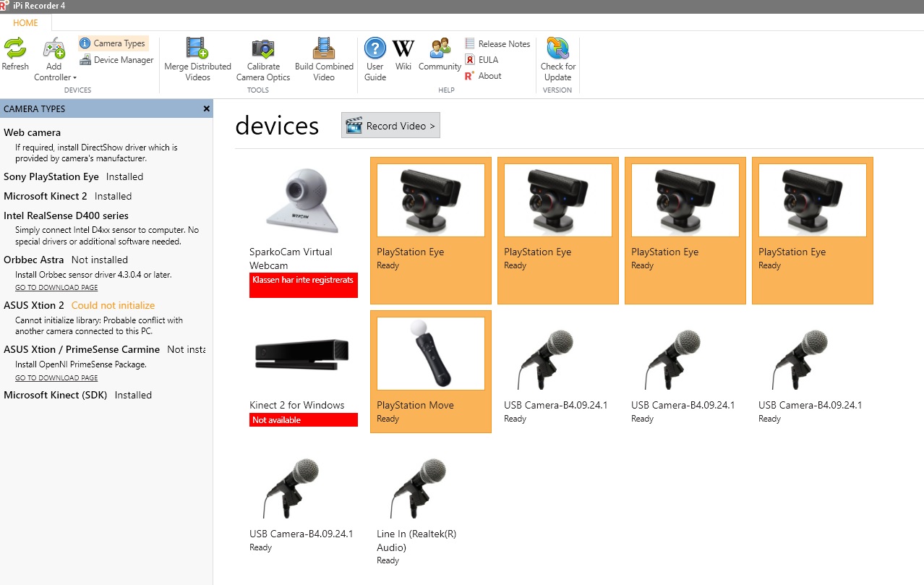Click the CAMERA TYPES panel title
The width and height of the screenshot is (924, 585).
35,108
